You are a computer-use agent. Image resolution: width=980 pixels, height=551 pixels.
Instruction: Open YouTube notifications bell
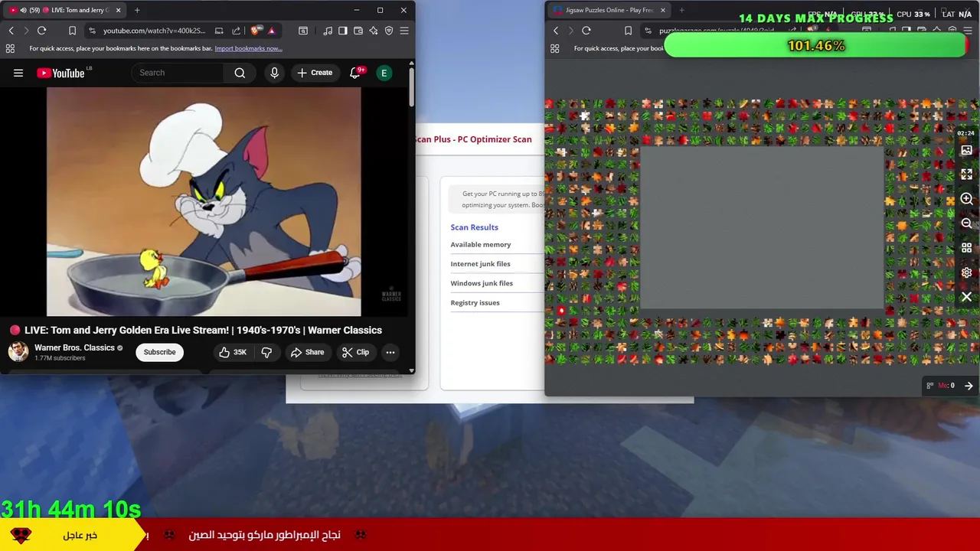pyautogui.click(x=355, y=73)
